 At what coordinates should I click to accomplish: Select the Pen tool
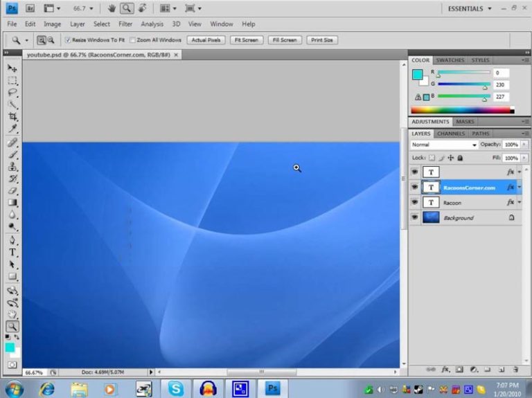pyautogui.click(x=12, y=240)
